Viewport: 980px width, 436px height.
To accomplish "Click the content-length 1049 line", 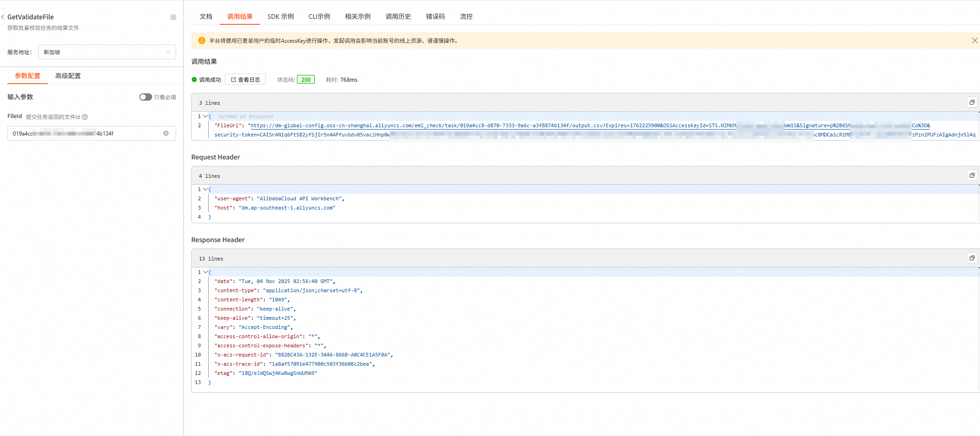I will point(252,300).
